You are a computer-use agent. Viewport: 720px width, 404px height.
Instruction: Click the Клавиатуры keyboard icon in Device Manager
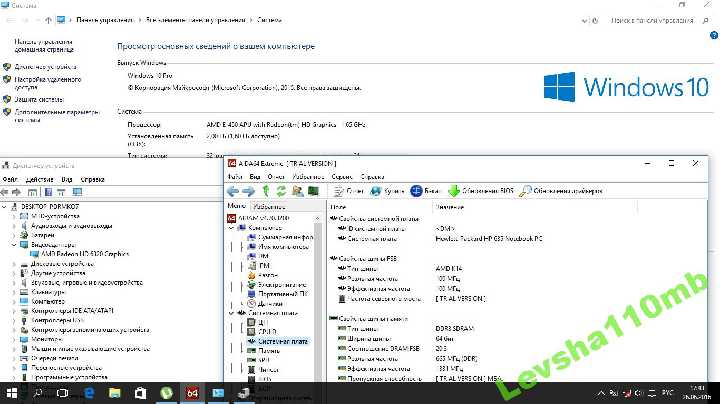pyautogui.click(x=24, y=292)
